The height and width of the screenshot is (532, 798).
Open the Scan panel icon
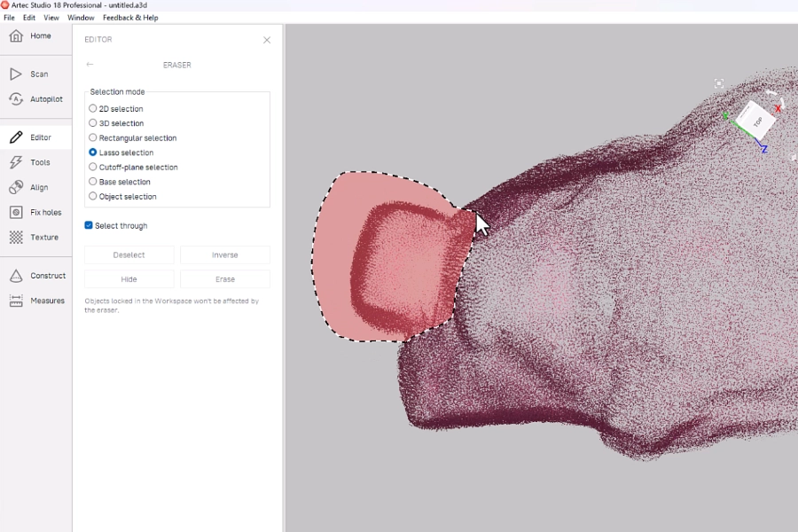(16, 74)
